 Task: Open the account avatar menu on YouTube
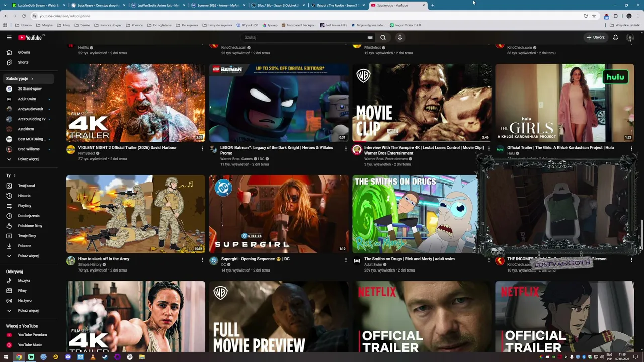[629, 37]
